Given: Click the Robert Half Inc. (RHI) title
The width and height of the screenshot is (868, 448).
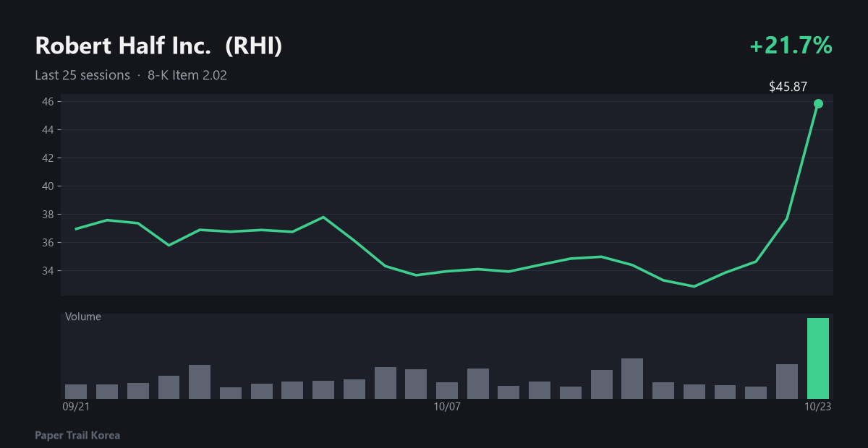Looking at the screenshot, I should pyautogui.click(x=158, y=46).
